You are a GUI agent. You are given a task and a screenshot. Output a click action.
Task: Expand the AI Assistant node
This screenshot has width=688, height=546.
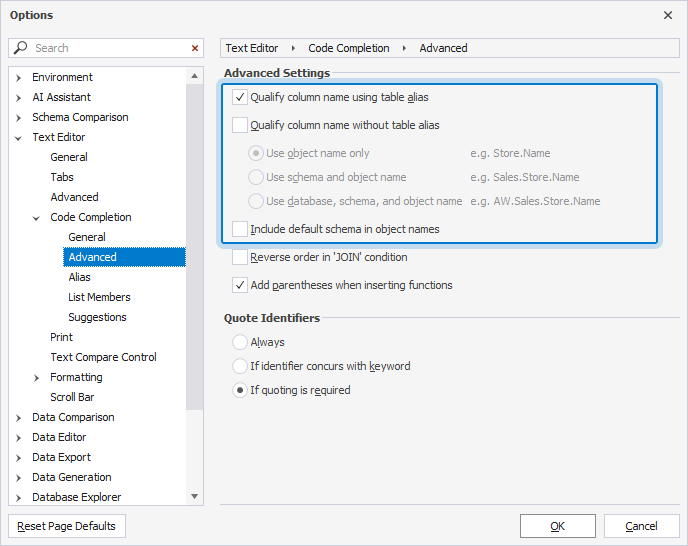[18, 98]
